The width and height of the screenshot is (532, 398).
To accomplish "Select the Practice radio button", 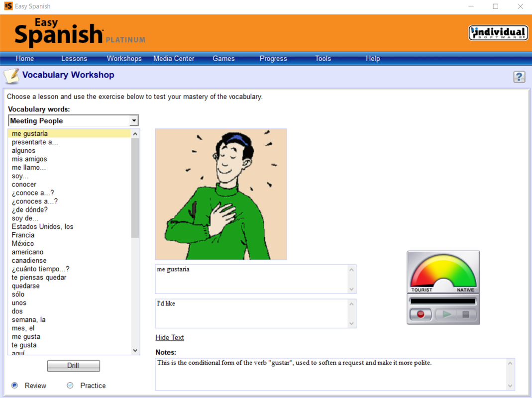I will pos(70,386).
